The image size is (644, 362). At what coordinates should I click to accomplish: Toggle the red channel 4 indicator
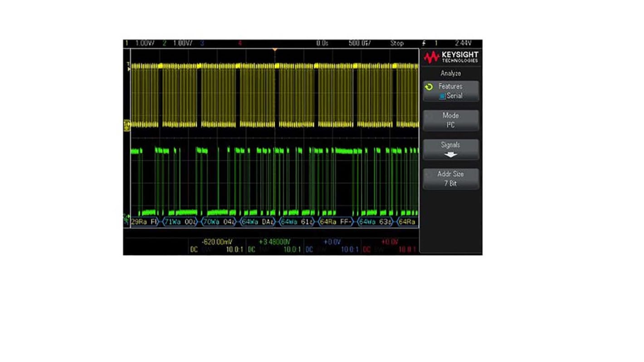[240, 44]
